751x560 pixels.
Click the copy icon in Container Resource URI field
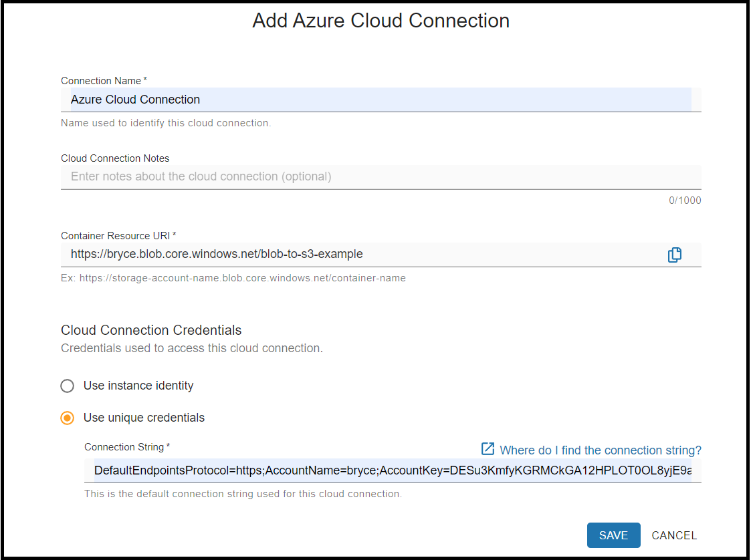[674, 255]
